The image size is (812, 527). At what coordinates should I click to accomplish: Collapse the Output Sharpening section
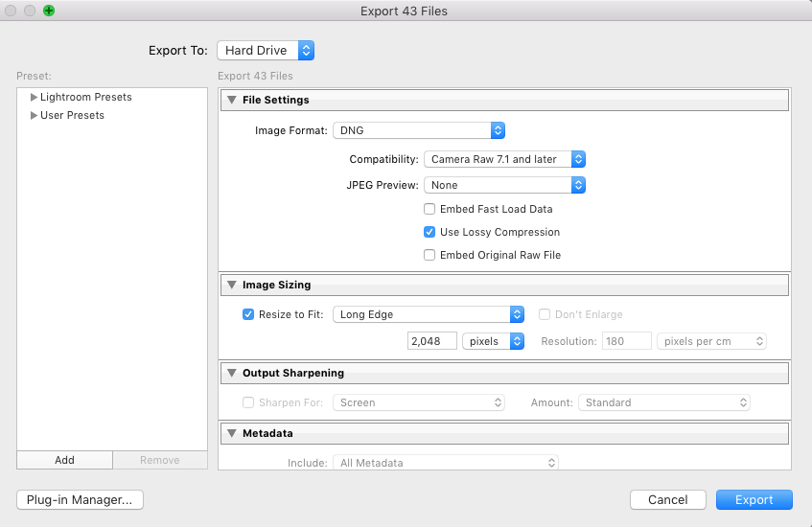coord(232,373)
